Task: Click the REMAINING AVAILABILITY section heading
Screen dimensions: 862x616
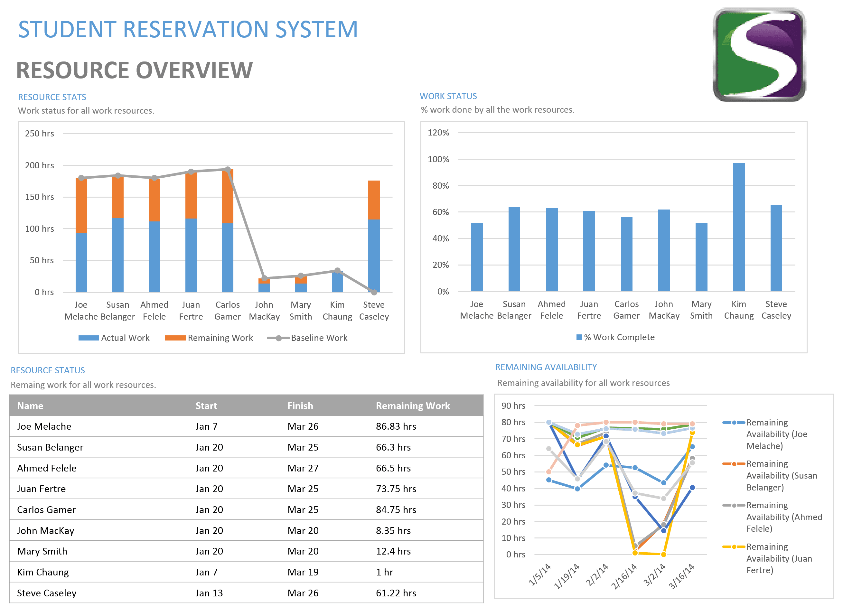Action: pos(546,367)
